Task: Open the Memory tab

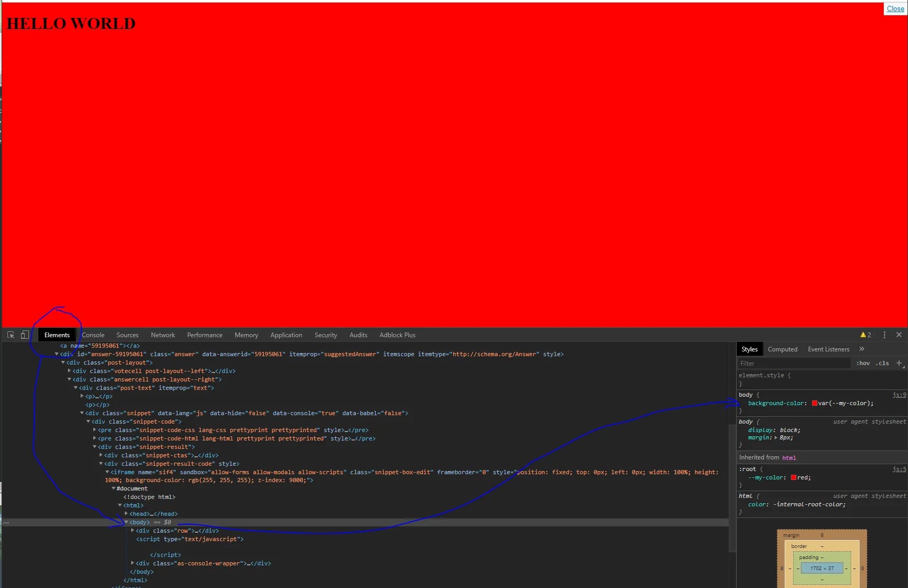Action: click(x=246, y=335)
